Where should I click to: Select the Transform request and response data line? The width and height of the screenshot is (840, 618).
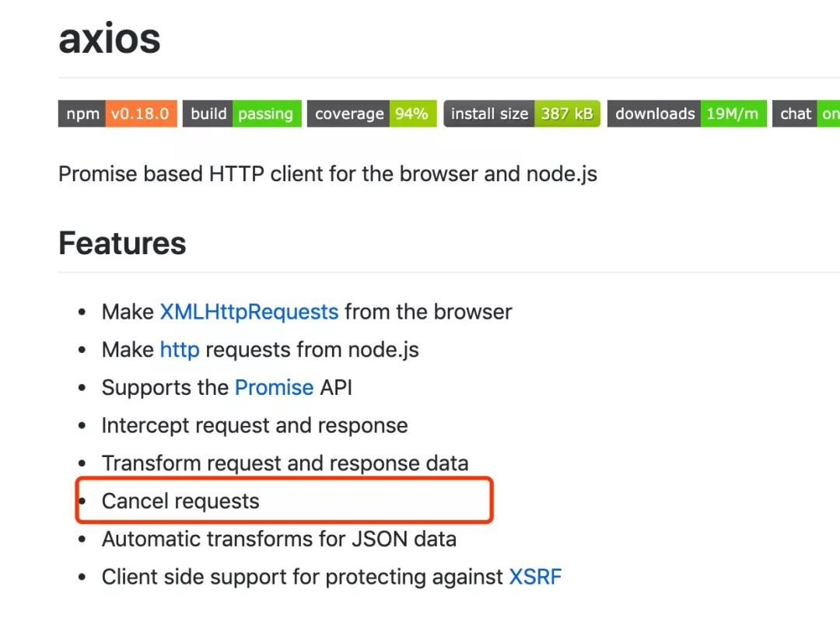click(285, 463)
